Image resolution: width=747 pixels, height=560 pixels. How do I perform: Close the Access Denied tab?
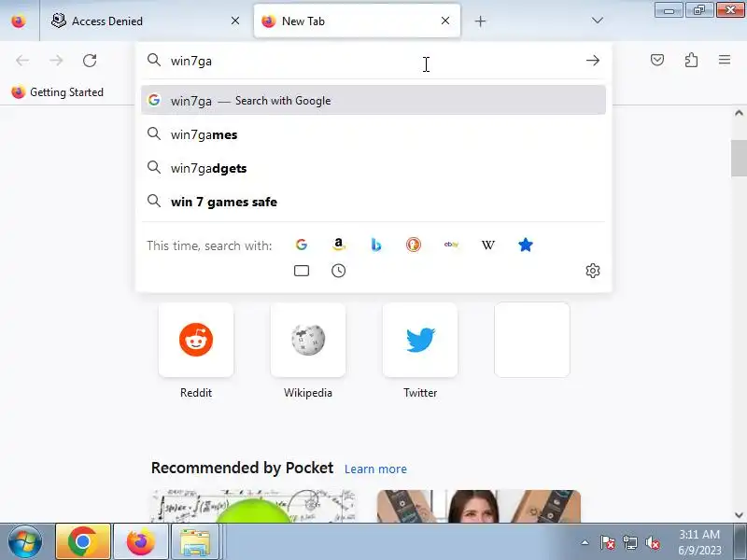tap(235, 21)
